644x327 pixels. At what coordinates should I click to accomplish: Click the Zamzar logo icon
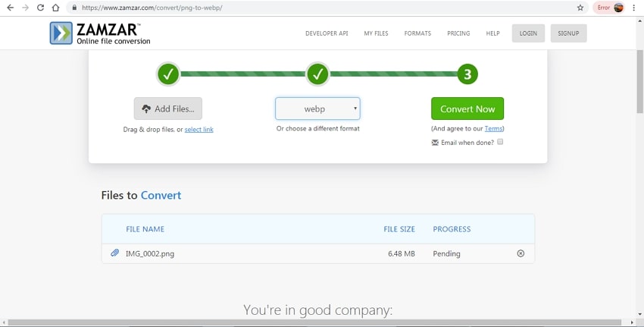click(61, 33)
